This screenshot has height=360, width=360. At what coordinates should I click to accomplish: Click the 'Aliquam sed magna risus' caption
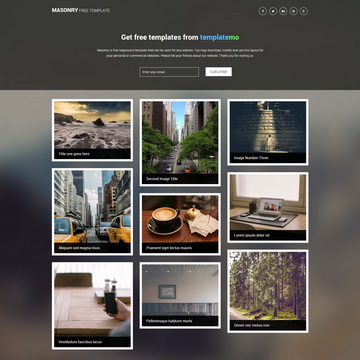pos(79,248)
